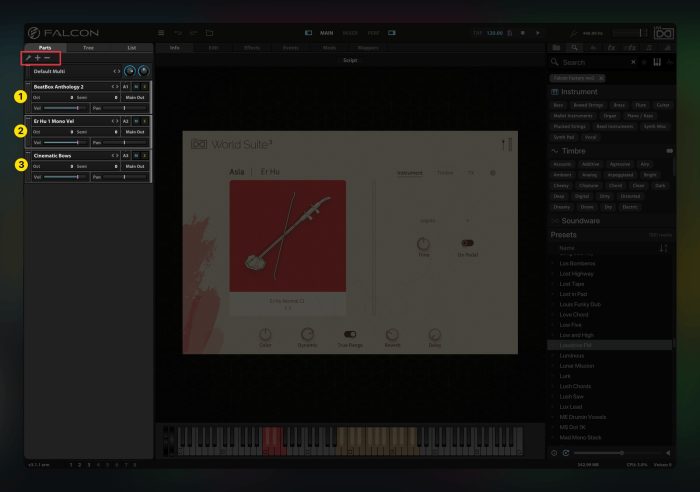Open the Edit tab
The image size is (700, 492).
(x=213, y=48)
